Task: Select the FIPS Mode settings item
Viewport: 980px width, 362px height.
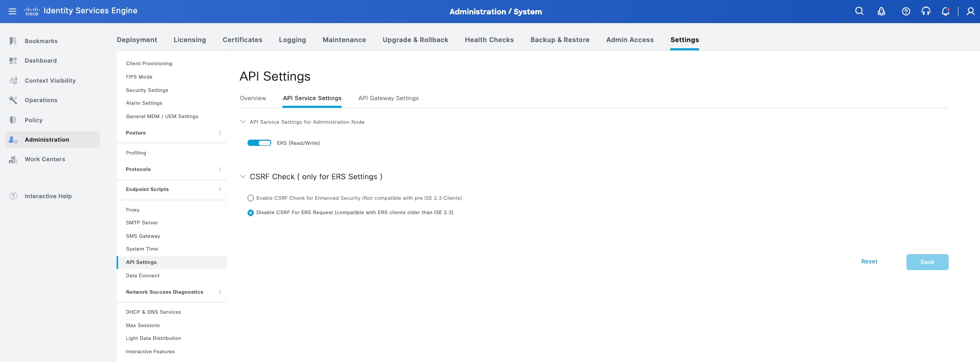Action: 139,77
